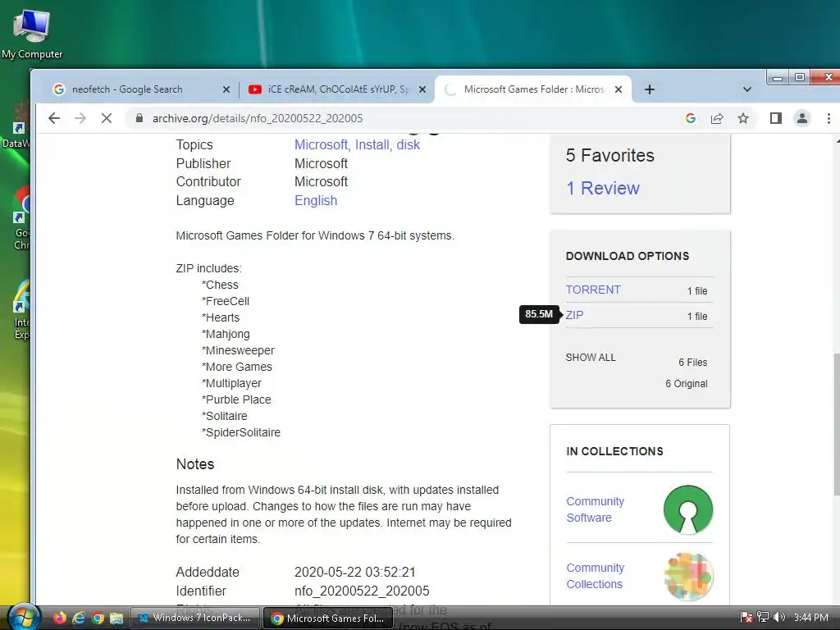Select My Computer desktop icon

[32, 34]
